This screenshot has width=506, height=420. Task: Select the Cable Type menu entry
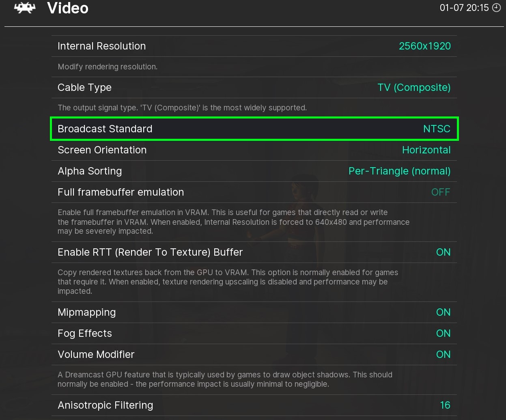pyautogui.click(x=84, y=87)
